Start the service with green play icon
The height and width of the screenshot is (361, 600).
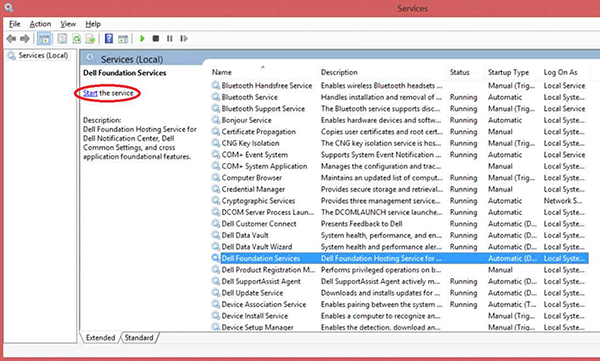click(142, 39)
